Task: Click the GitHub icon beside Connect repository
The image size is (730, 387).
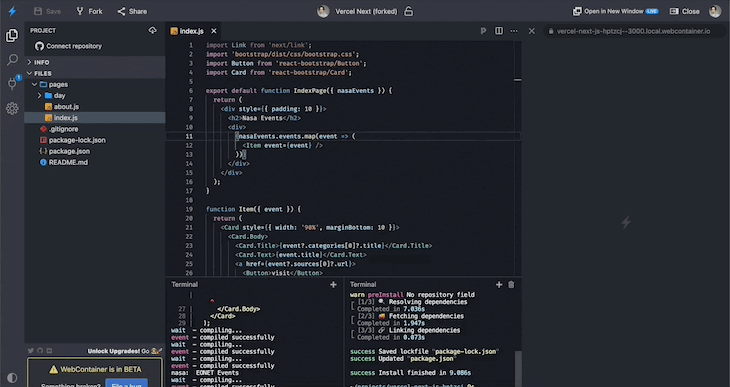Action: [x=39, y=46]
